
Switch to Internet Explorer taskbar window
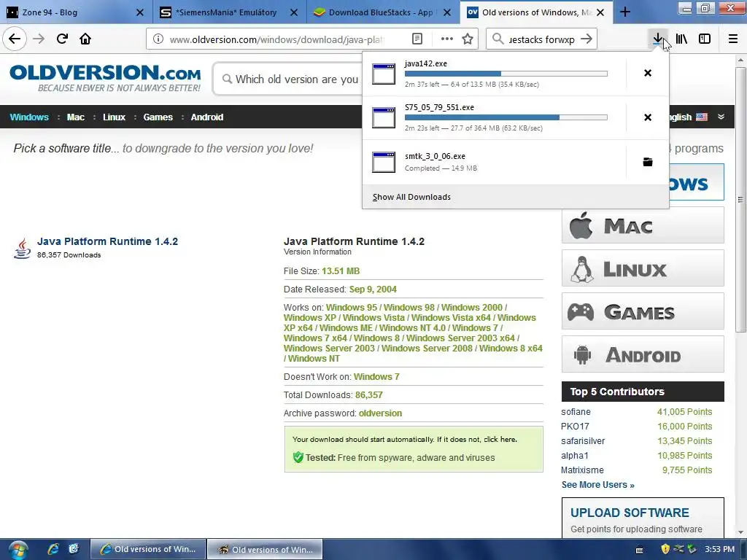click(x=148, y=549)
